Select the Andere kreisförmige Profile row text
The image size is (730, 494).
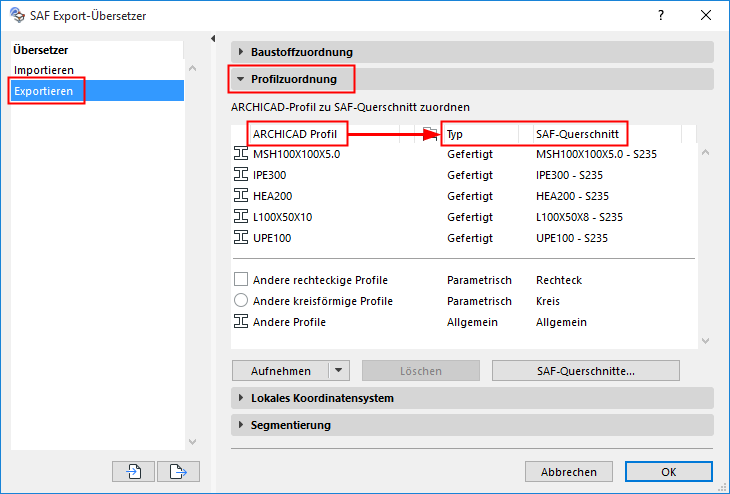[x=323, y=301]
